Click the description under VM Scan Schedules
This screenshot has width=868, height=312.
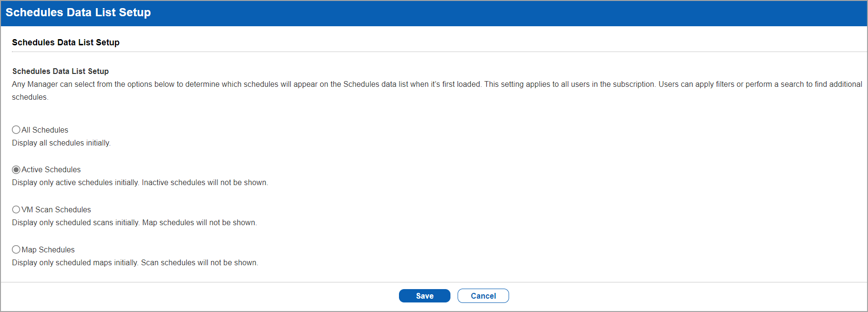134,222
